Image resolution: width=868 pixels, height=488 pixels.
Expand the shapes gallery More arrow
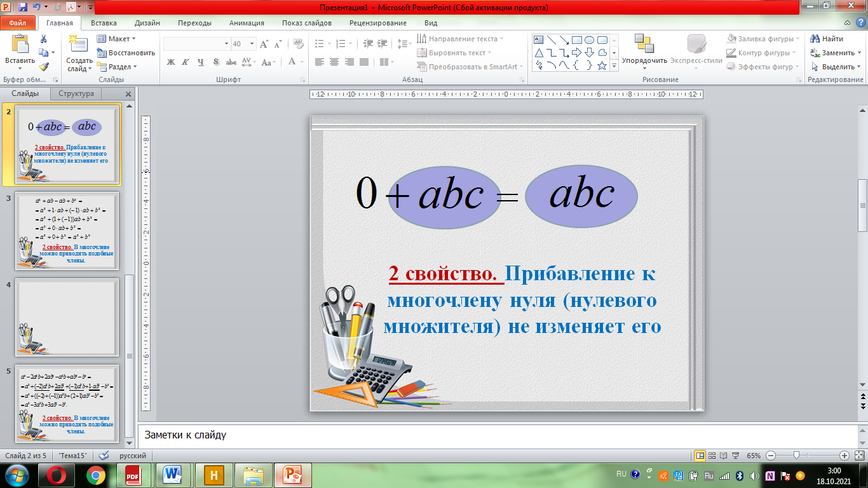(x=613, y=65)
